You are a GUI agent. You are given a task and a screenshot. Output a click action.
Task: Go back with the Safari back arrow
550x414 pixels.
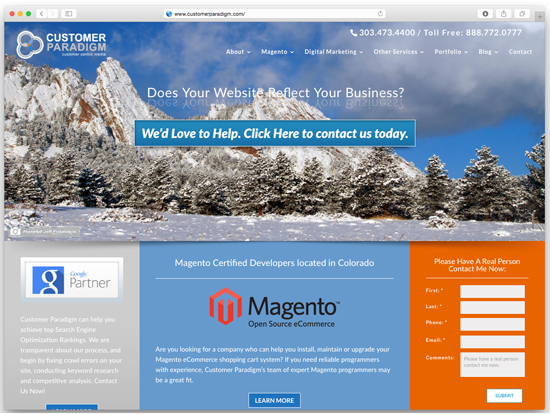41,14
